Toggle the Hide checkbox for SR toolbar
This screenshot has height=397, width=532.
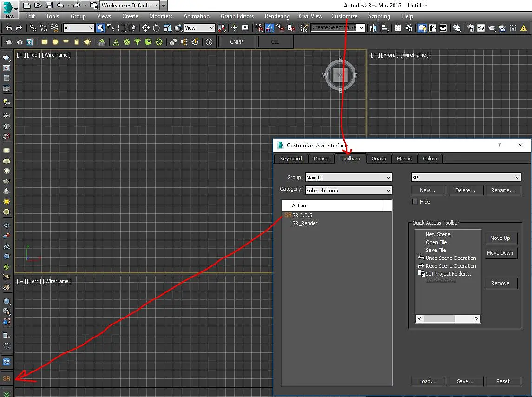(x=414, y=201)
